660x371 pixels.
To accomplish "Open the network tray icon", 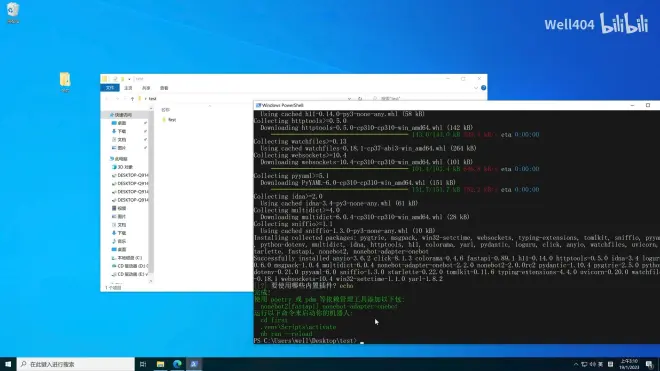I will point(584,364).
